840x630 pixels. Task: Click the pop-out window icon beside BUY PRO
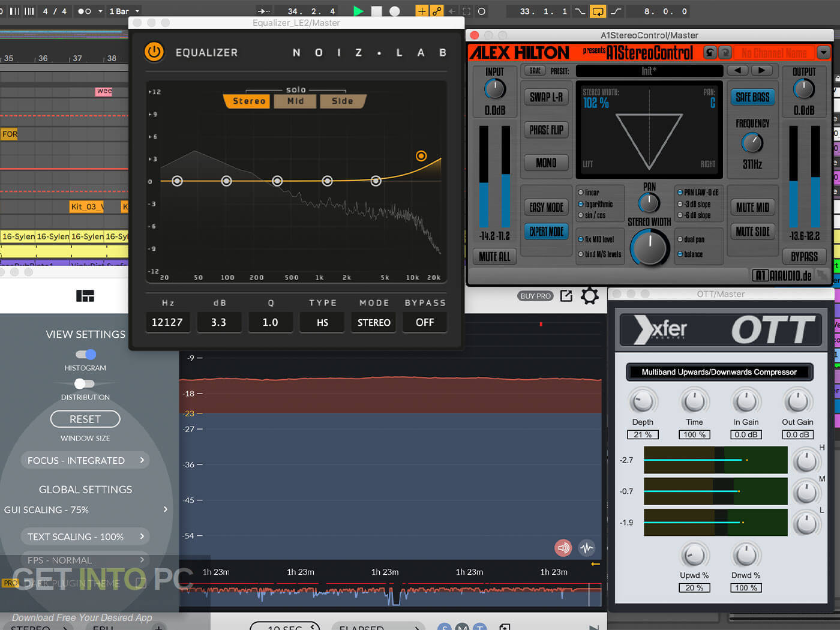(566, 296)
